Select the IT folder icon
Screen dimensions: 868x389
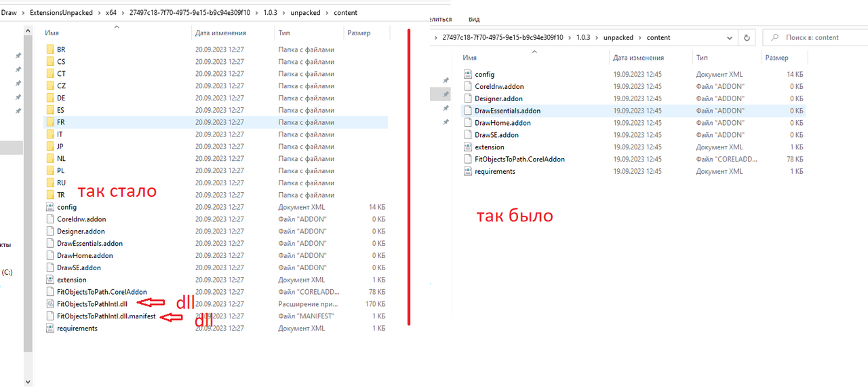(50, 134)
